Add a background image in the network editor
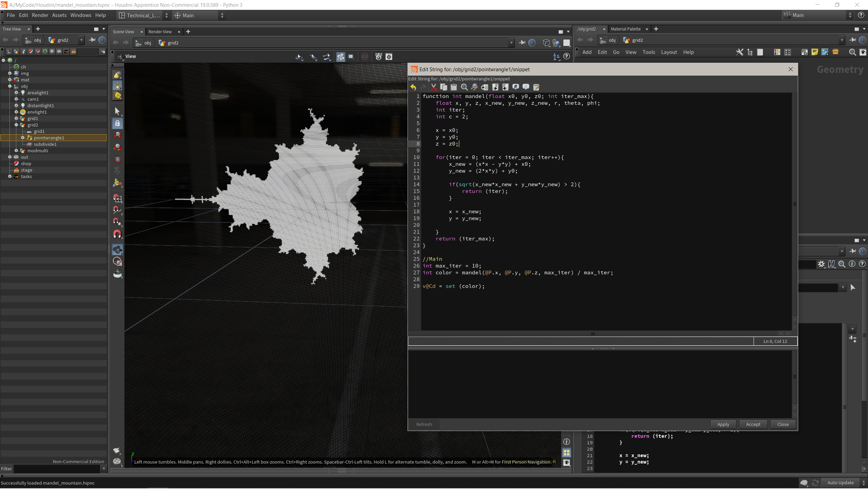This screenshot has height=489, width=868. [x=825, y=52]
